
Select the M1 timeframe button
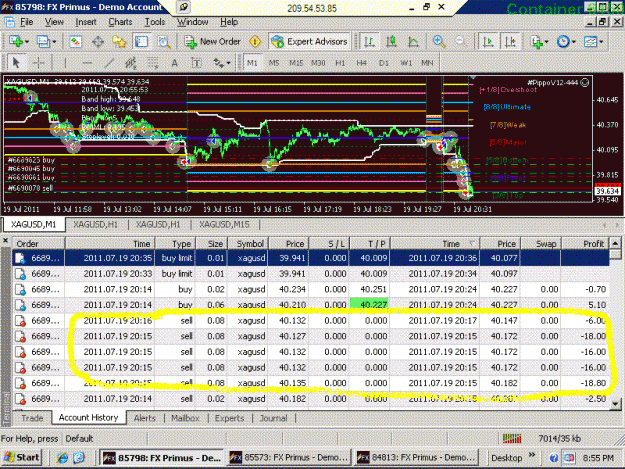252,63
